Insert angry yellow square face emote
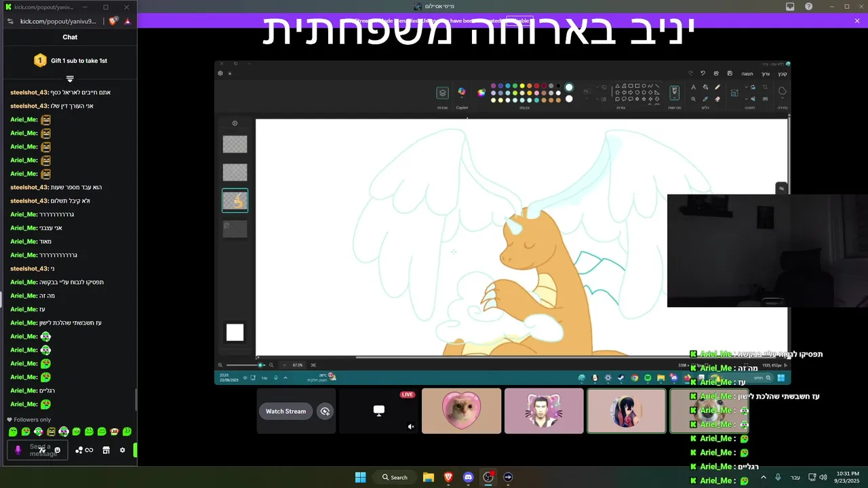Viewport: 868px width, 488px height. [x=51, y=432]
